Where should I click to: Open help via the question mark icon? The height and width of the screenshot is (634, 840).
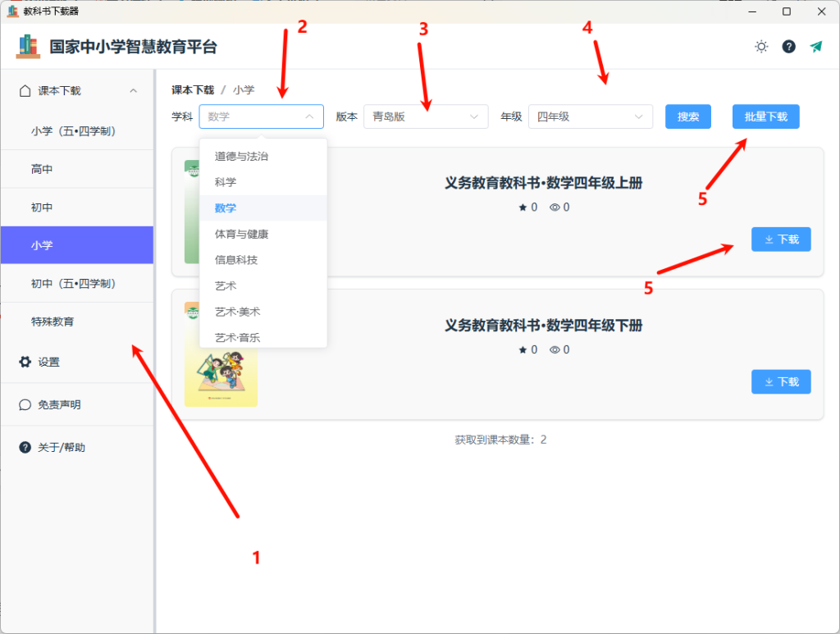pos(788,47)
